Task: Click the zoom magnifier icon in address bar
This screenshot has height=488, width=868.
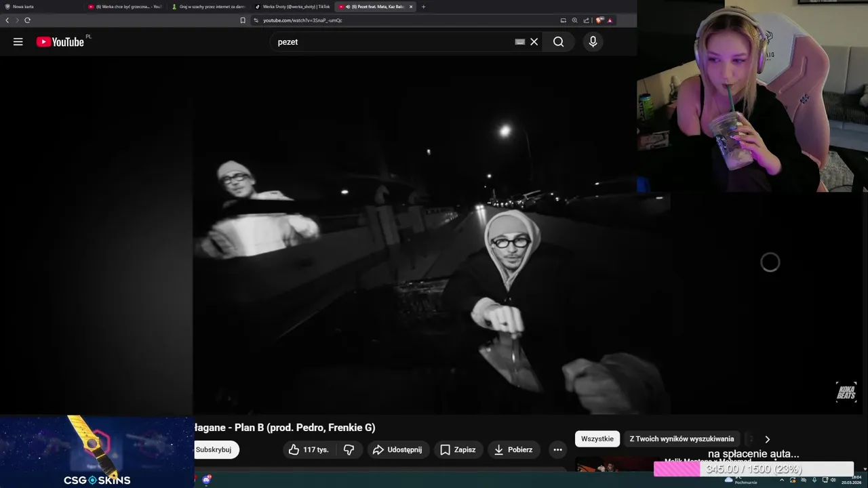Action: pos(575,20)
